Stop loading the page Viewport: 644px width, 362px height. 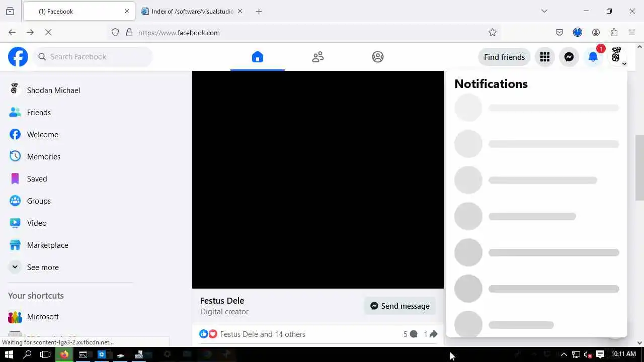(48, 32)
